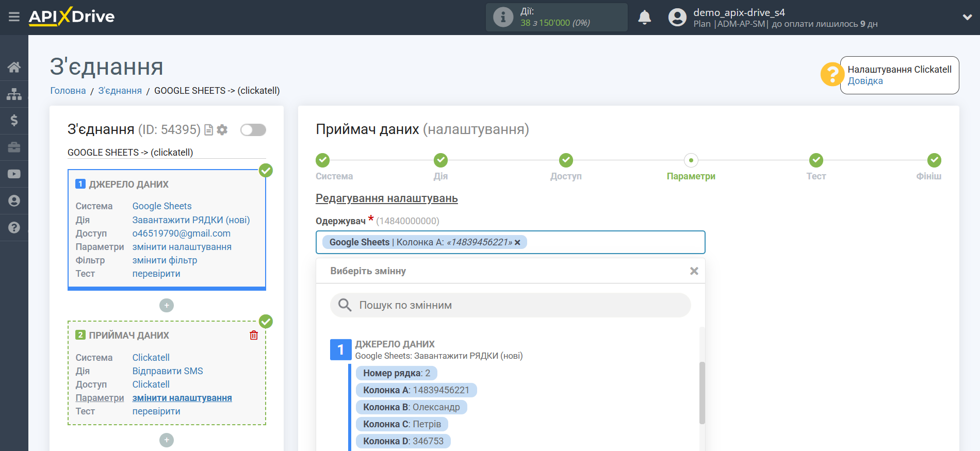Screen dimensions: 980x451
Task: Go to Доступ step
Action: click(566, 160)
